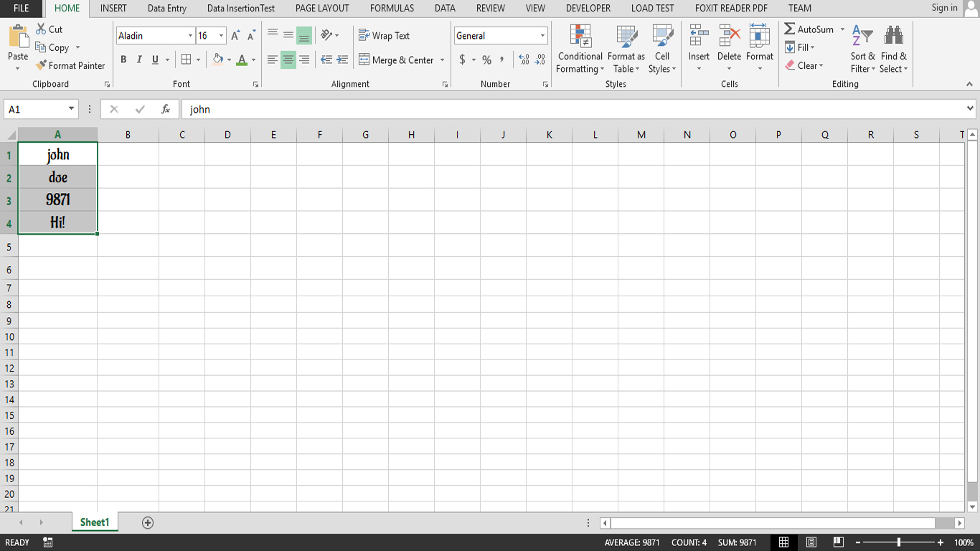This screenshot has height=551, width=980.
Task: Expand the formula bar
Action: coord(971,109)
